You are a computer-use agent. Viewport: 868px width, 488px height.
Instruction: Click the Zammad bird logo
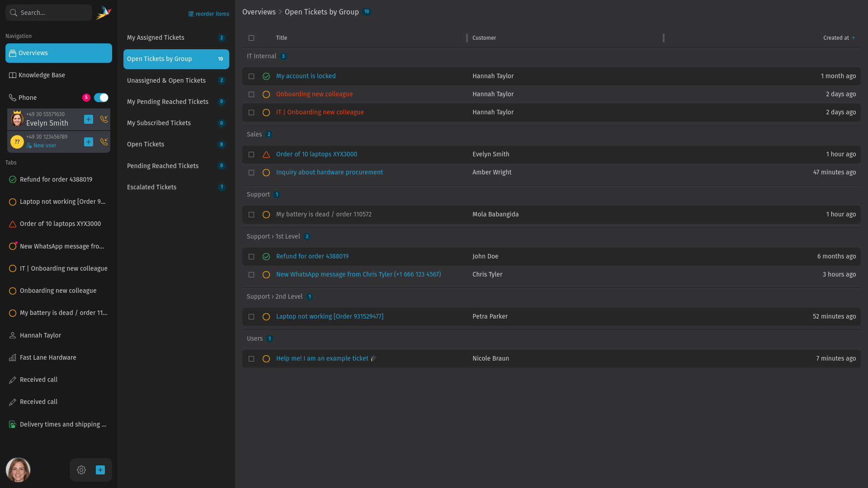[104, 13]
